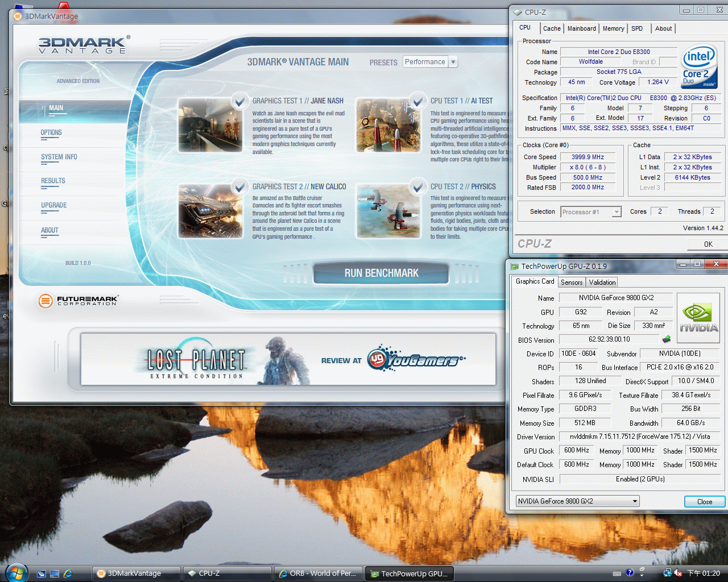Screen dimensions: 728x582
Task: Click Physics test thumbnail image
Action: pyautogui.click(x=388, y=211)
